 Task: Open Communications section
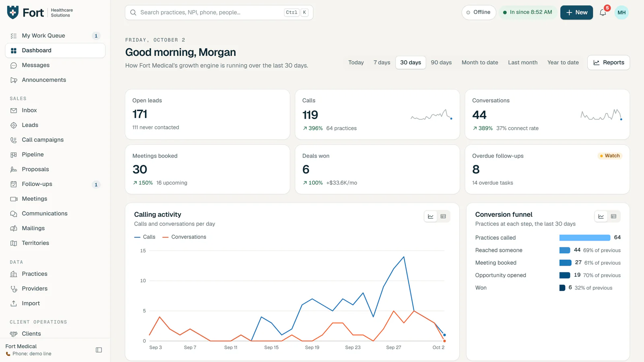click(x=55, y=214)
